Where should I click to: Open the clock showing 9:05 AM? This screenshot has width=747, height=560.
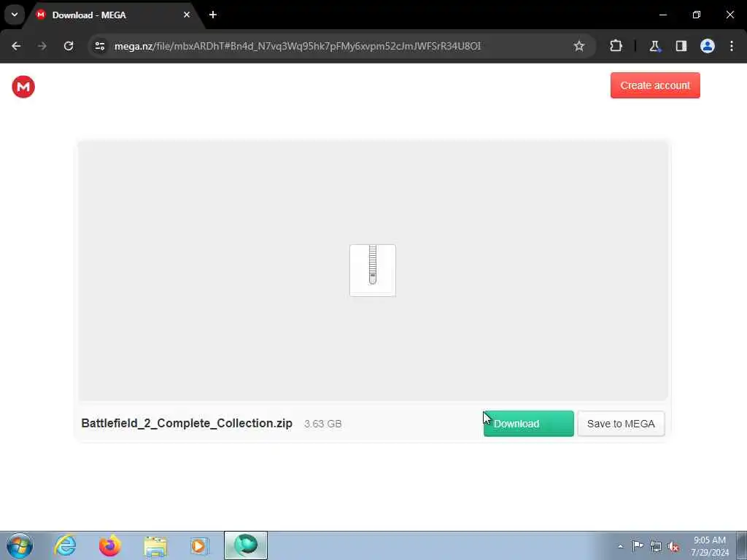pos(710,546)
